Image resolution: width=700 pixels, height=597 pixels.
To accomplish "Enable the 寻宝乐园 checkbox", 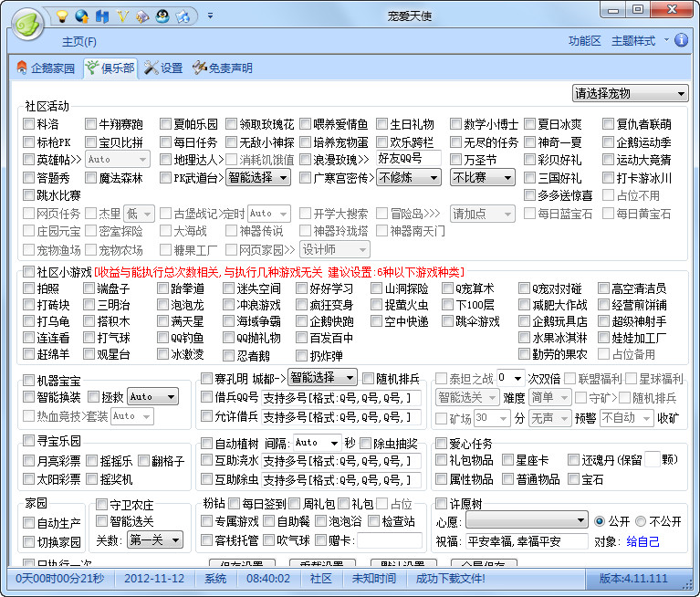I will [29, 441].
